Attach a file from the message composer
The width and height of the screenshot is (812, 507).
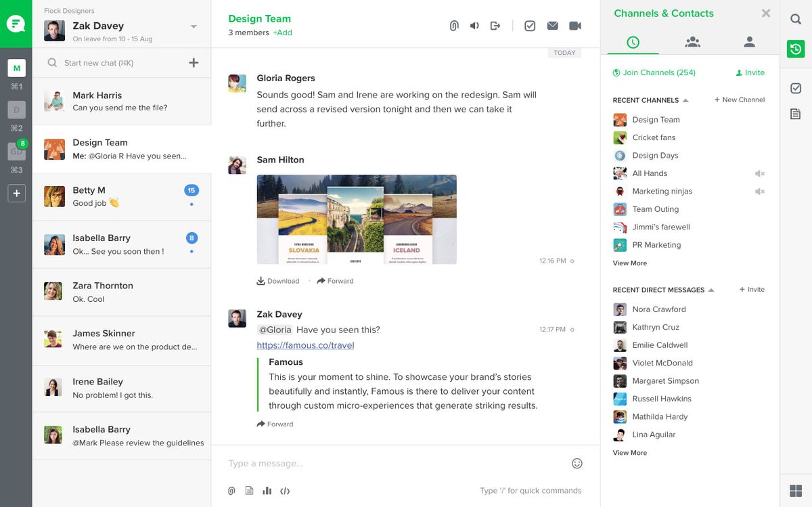pos(231,490)
